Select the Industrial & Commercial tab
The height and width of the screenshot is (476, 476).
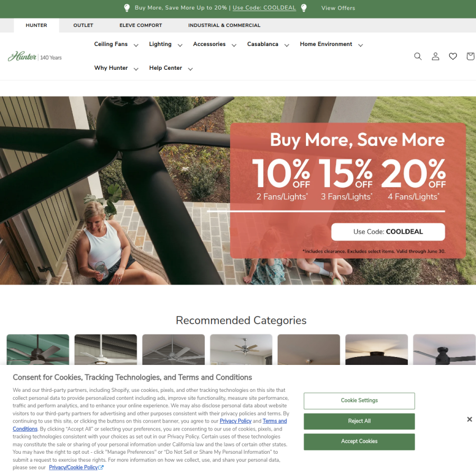pyautogui.click(x=224, y=25)
